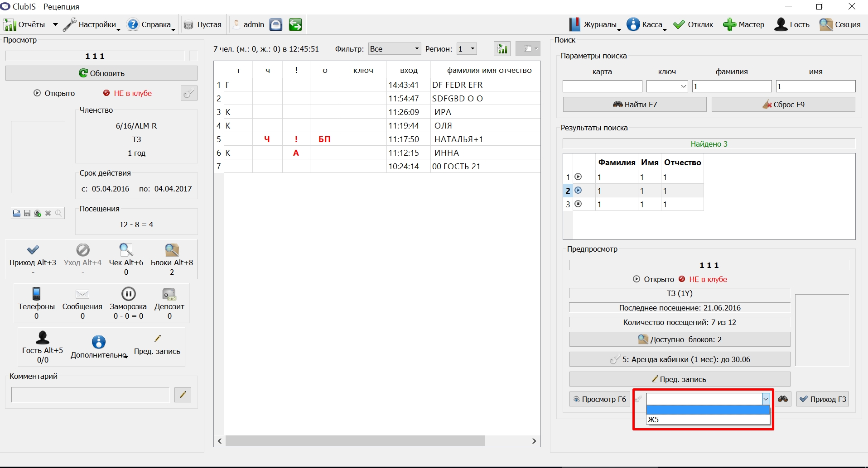
Task: Click the floppy disk save photo icon
Action: pyautogui.click(x=27, y=213)
